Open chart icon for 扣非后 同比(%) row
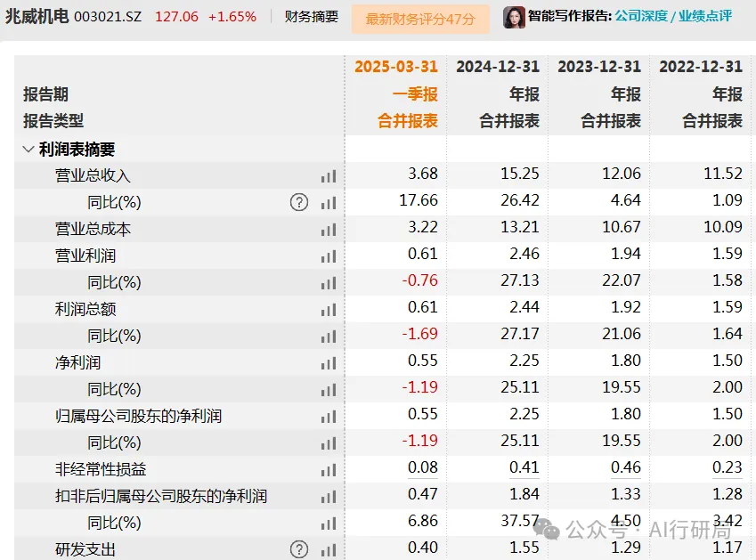Screen dimensions: 756x560 (329, 523)
